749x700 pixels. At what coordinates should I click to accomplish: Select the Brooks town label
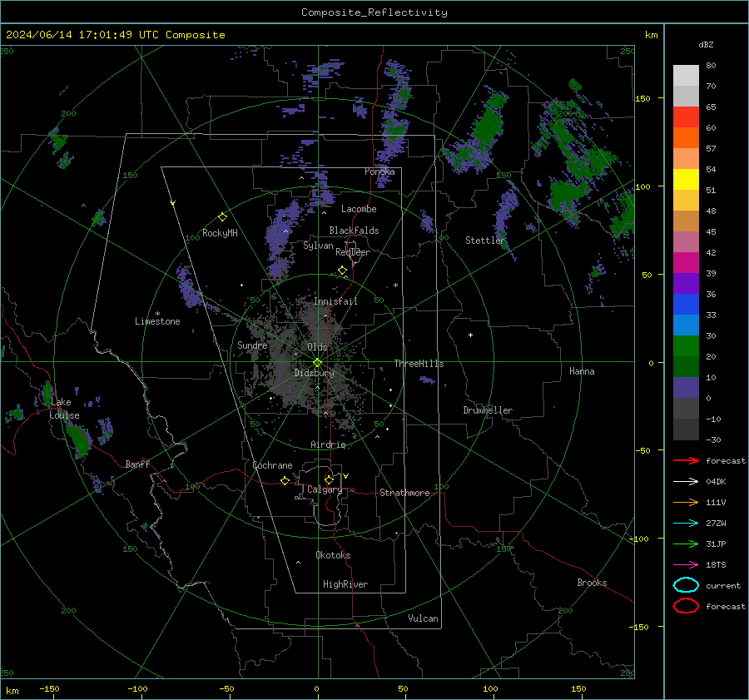(592, 583)
